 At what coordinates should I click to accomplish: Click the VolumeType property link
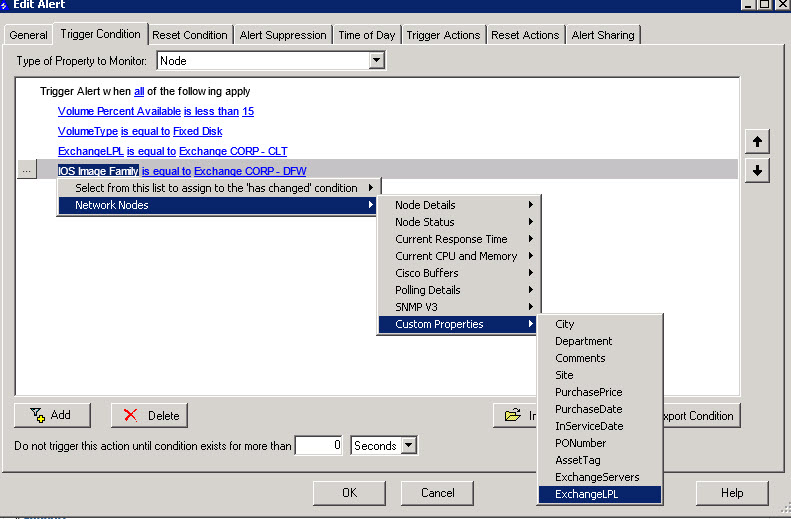pyautogui.click(x=88, y=131)
